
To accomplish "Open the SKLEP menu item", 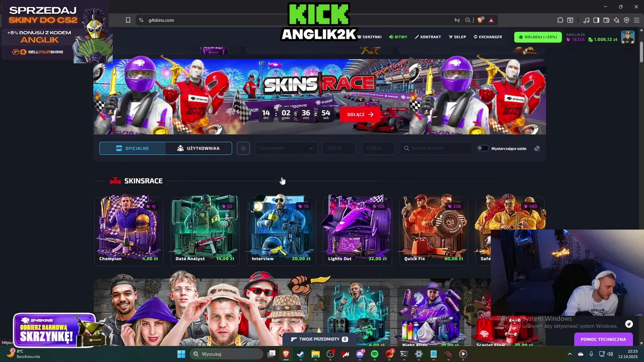I will click(x=457, y=37).
